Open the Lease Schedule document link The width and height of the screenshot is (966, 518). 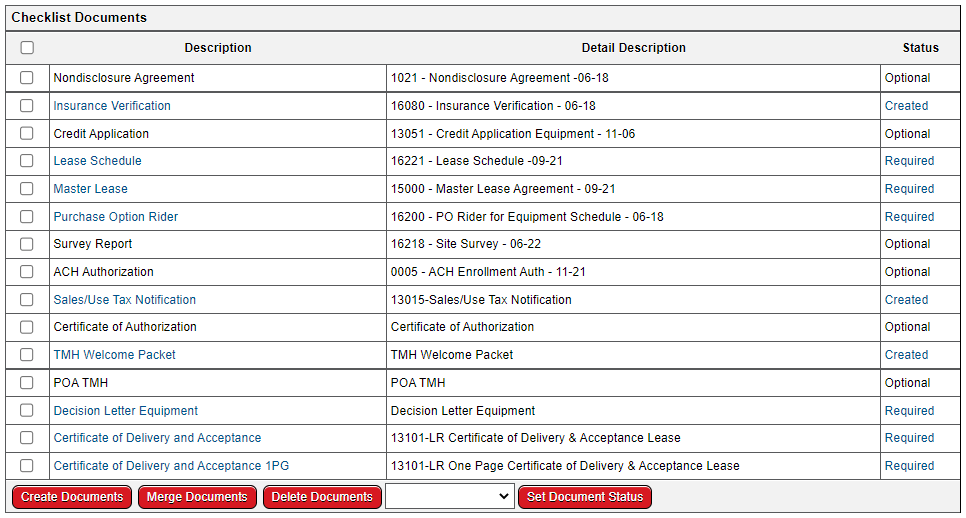tap(97, 161)
